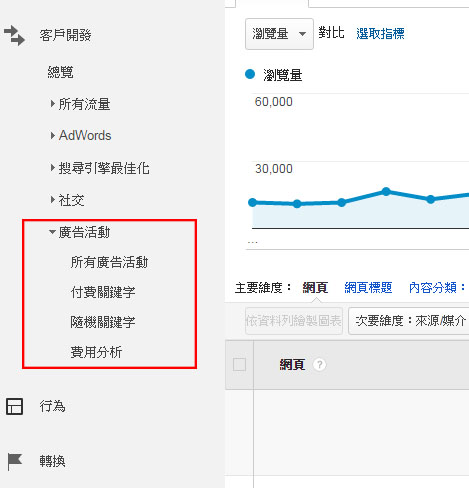Switch primary dimension to 網頁標題
Image resolution: width=469 pixels, height=488 pixels.
(368, 287)
